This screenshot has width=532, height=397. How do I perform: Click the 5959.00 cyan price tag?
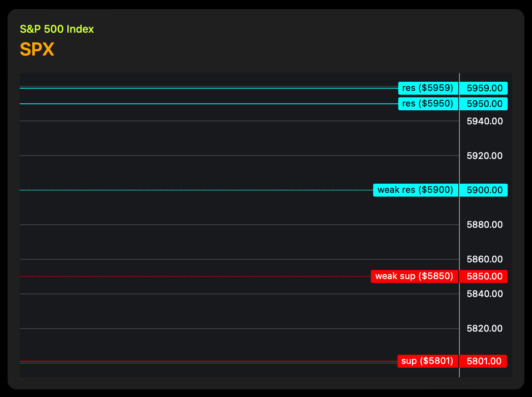click(x=483, y=88)
